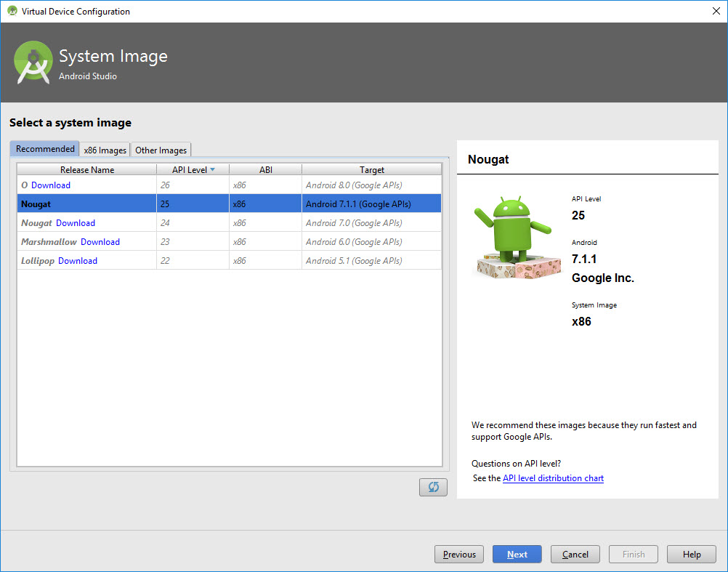Select the Recommended tab

click(45, 149)
